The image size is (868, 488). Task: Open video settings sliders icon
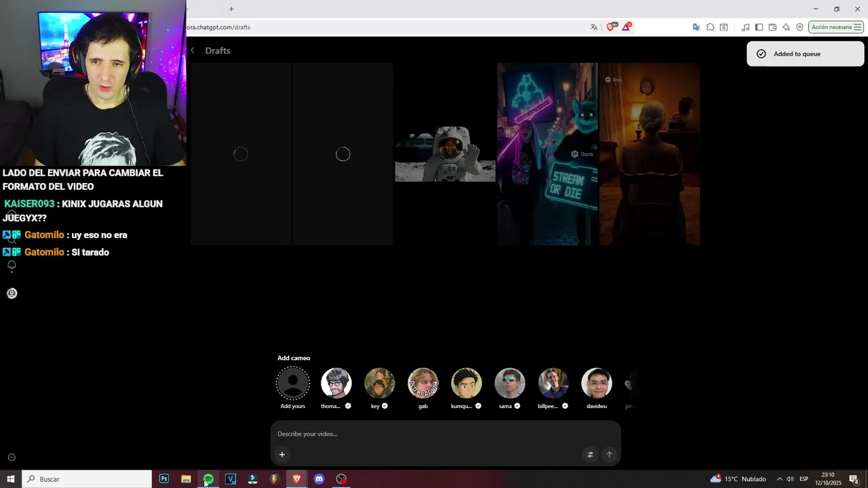pyautogui.click(x=590, y=455)
